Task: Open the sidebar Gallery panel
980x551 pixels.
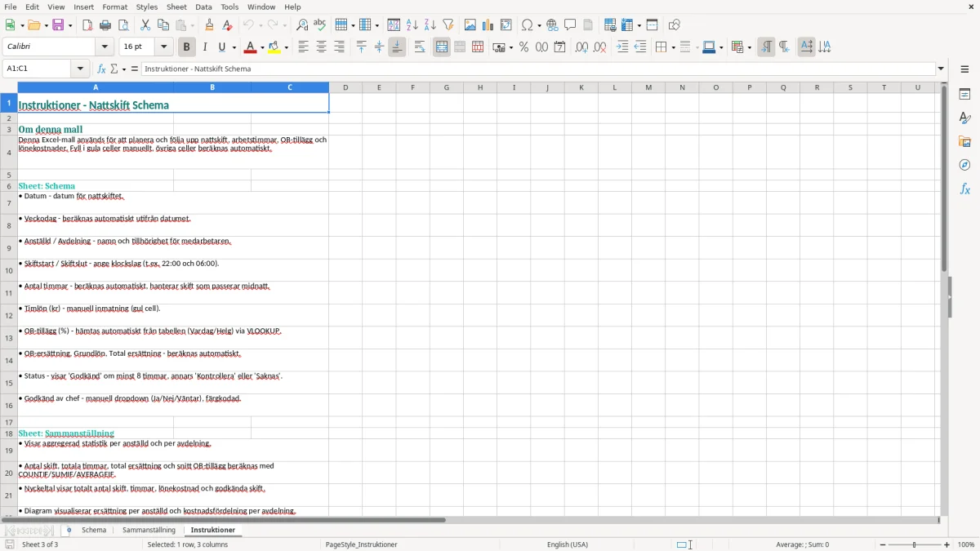Action: tap(964, 141)
